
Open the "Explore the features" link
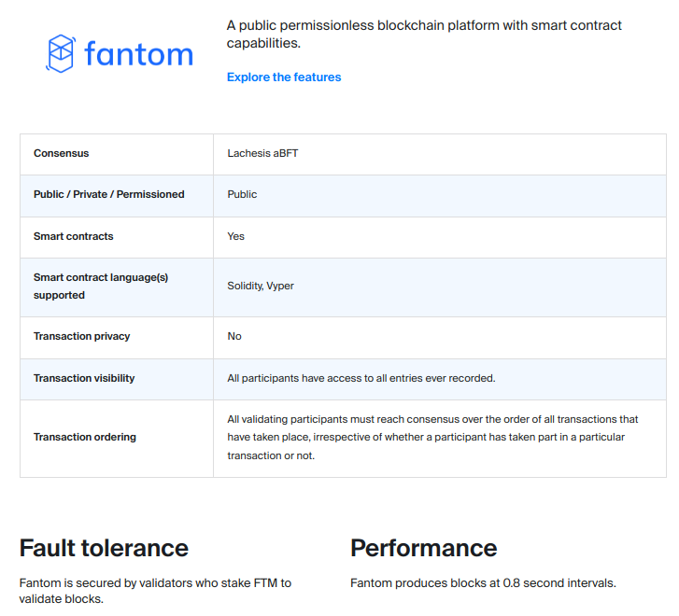[284, 77]
